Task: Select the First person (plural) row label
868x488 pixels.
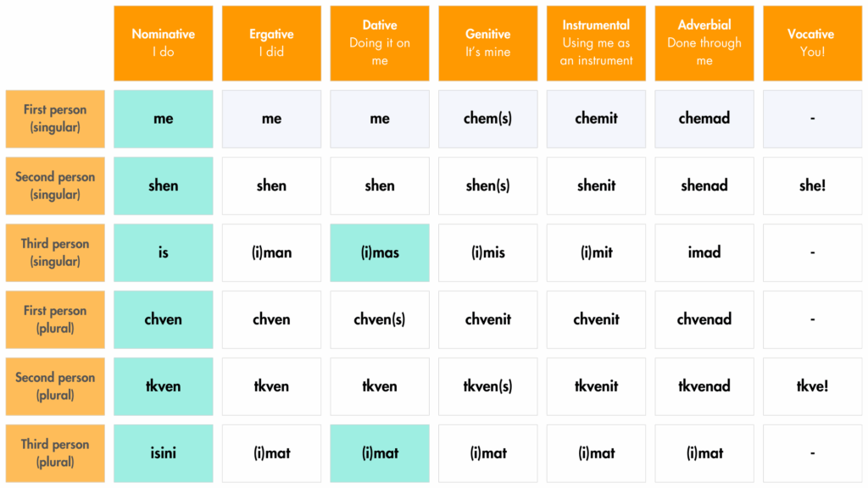Action: click(55, 319)
